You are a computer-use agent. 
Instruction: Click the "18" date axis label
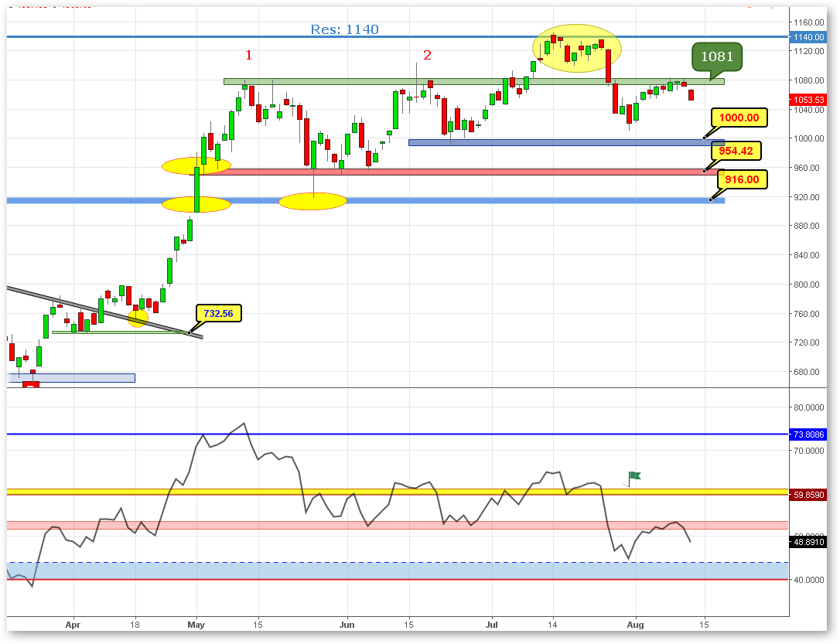[x=135, y=625]
